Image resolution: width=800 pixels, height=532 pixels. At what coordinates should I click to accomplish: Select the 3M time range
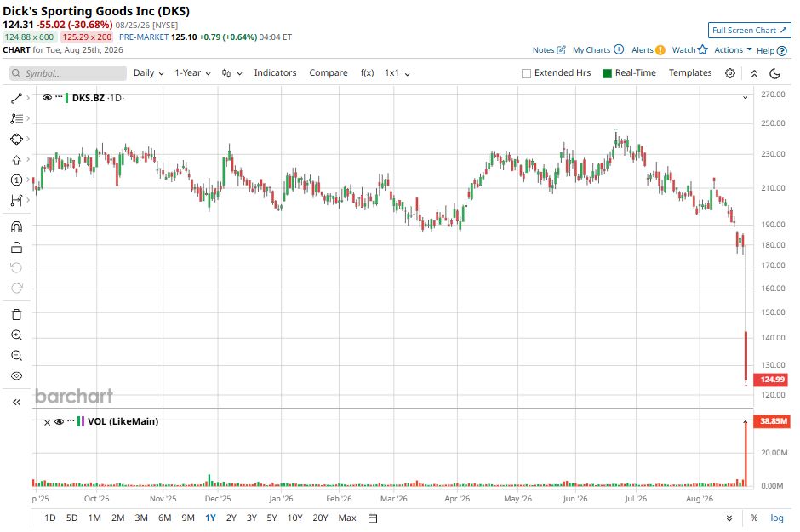pos(141,518)
